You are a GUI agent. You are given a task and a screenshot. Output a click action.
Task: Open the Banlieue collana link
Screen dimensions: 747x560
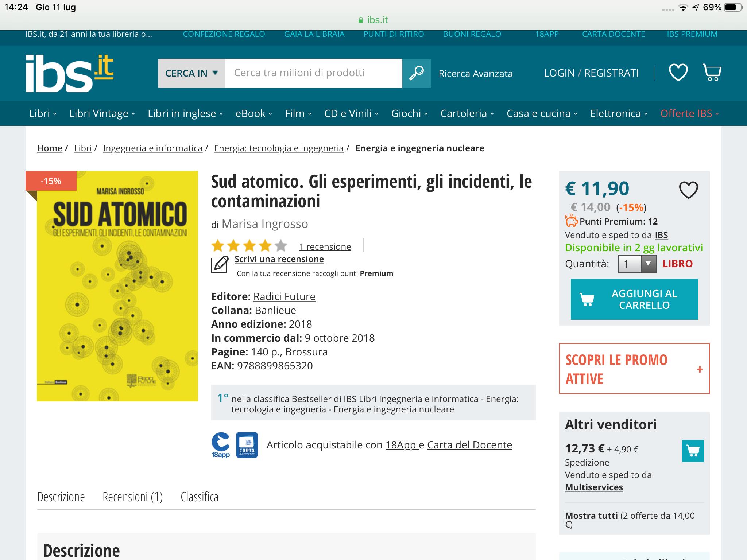[275, 310]
